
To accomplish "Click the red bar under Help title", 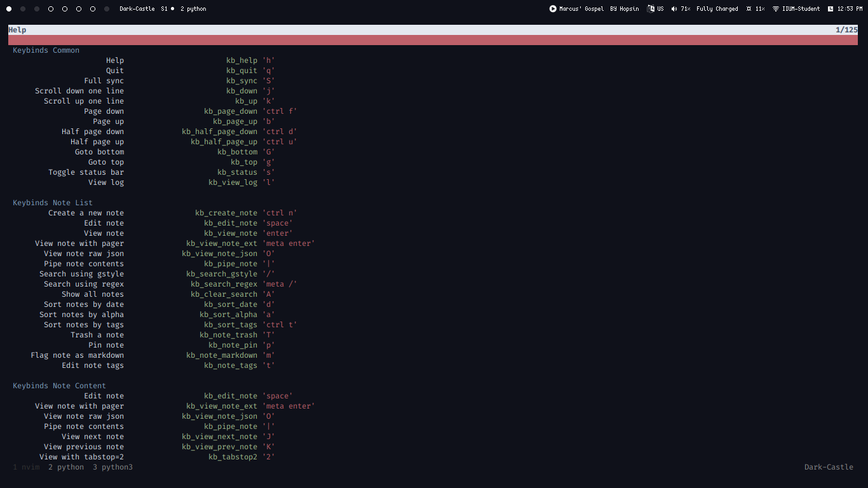I will 433,40.
